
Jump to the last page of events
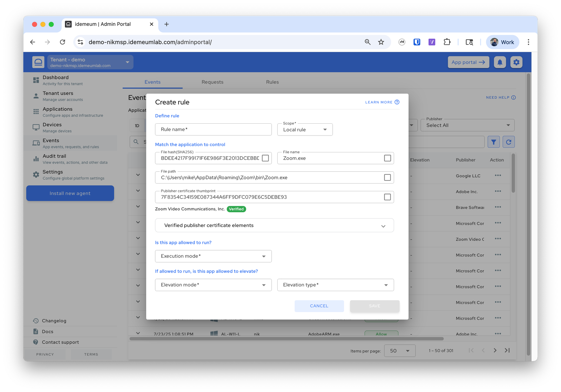tap(507, 350)
